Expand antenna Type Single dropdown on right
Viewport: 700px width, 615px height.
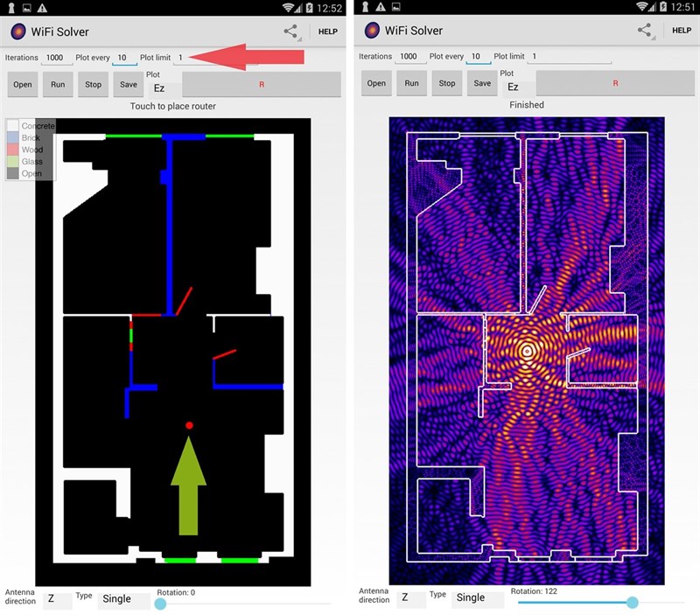[x=477, y=598]
